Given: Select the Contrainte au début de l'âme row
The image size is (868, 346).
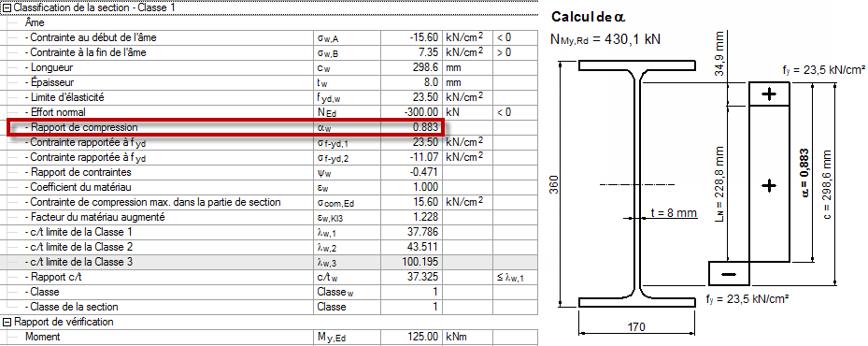Looking at the screenshot, I should tap(268, 37).
